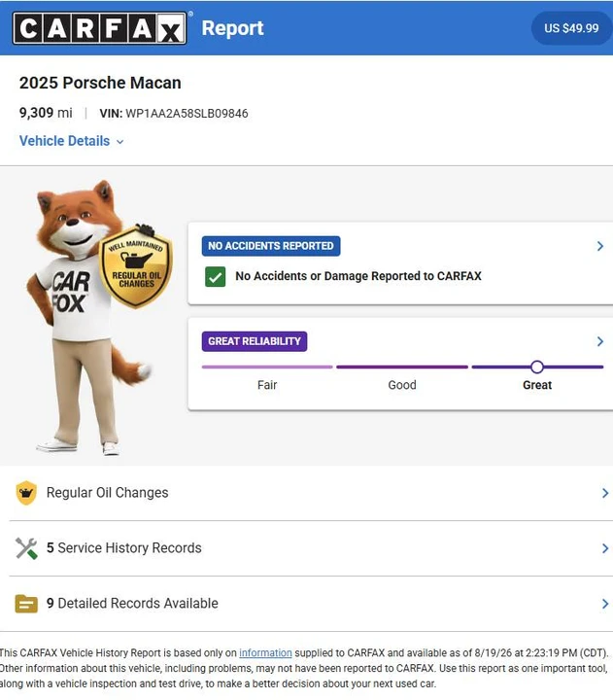Click the Well Maintained oil changes badge

tap(136, 266)
